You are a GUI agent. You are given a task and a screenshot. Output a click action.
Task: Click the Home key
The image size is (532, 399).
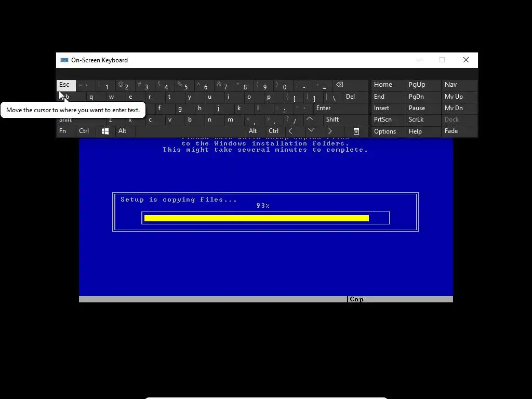(x=388, y=85)
